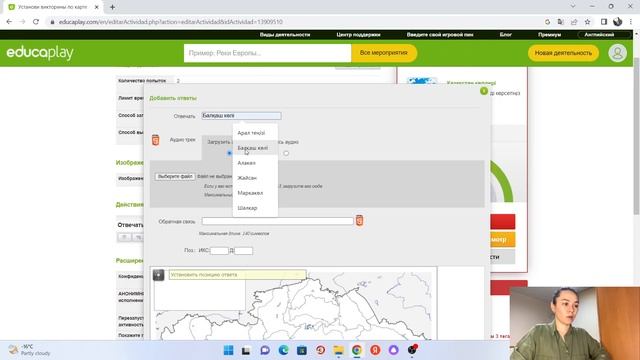640x360 pixels.
Task: Select the right audio option radio button
Action: pos(286,153)
